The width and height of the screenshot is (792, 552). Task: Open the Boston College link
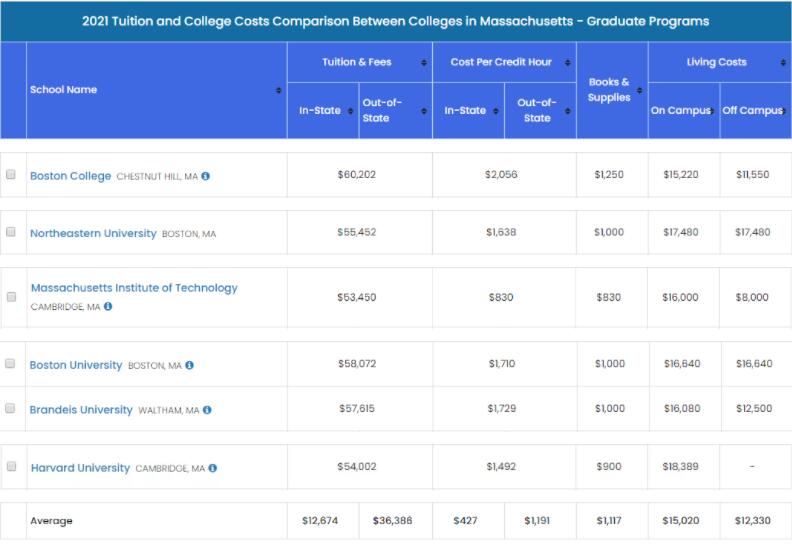point(70,176)
